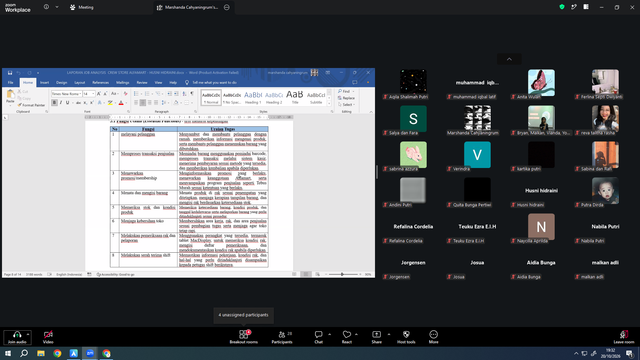Click the red font color button
The image size is (640, 360).
(121, 103)
